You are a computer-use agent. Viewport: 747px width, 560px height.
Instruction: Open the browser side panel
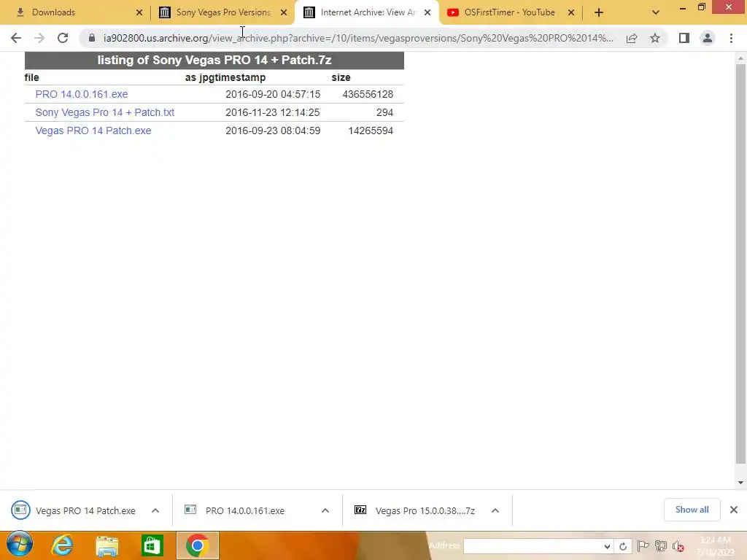684,38
